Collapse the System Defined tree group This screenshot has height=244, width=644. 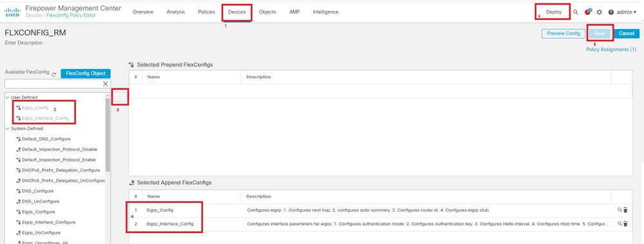[x=7, y=128]
